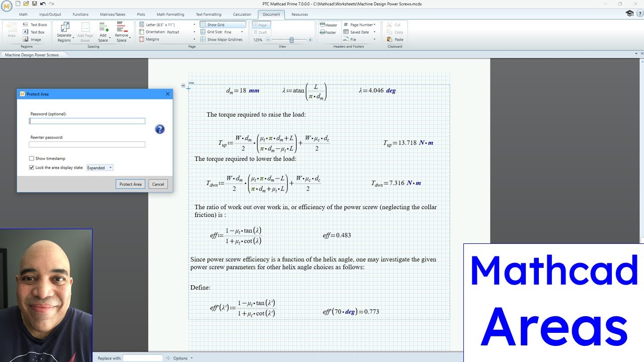Open the Resources ribbon tab
The image size is (644, 362).
(299, 14)
